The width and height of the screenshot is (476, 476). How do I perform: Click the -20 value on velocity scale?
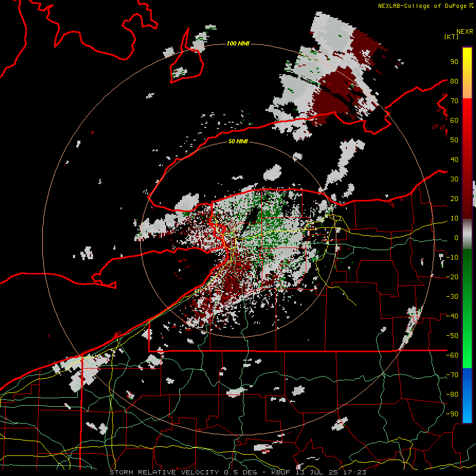(452, 277)
